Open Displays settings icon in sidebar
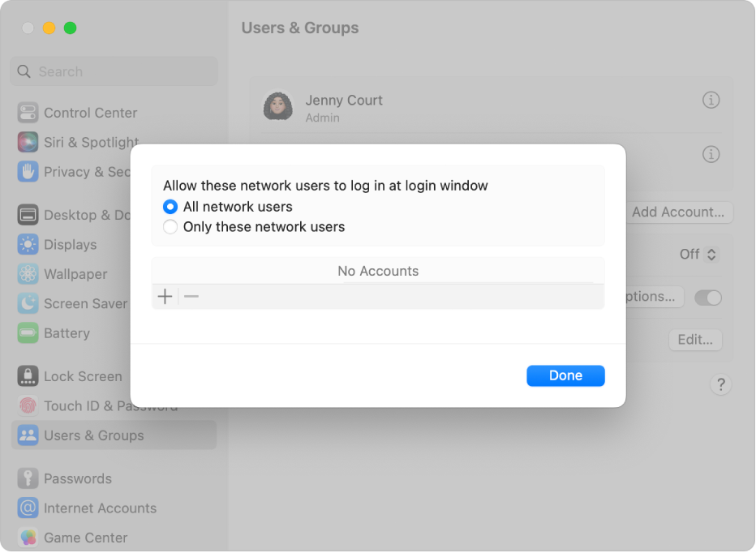This screenshot has width=756, height=553. pos(28,245)
